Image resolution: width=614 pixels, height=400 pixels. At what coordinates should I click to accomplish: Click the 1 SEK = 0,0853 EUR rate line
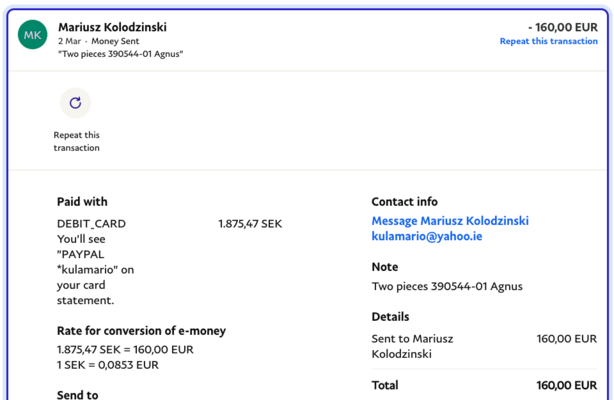click(x=107, y=365)
